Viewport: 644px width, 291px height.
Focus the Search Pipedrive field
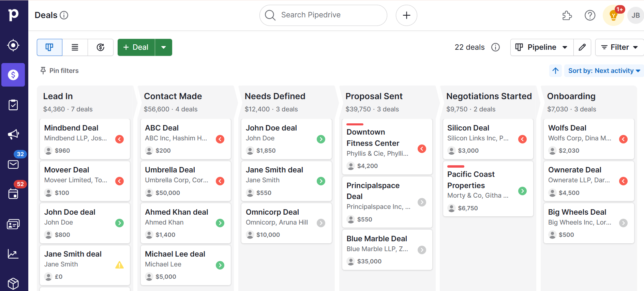click(x=323, y=15)
